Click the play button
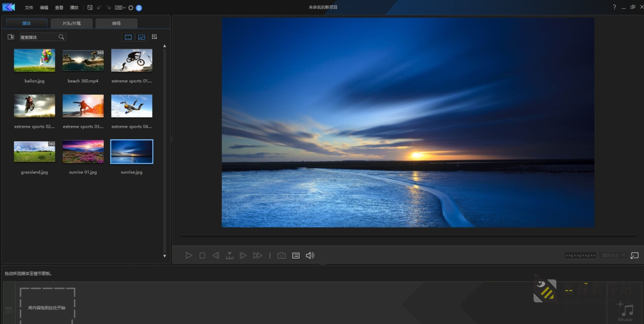Viewport: 644px width, 324px height. click(x=189, y=256)
